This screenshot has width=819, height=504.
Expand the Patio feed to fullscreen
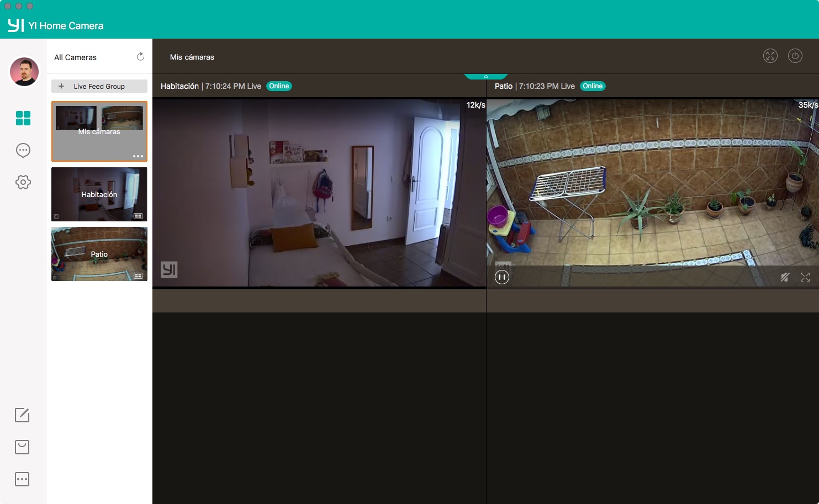pos(805,277)
